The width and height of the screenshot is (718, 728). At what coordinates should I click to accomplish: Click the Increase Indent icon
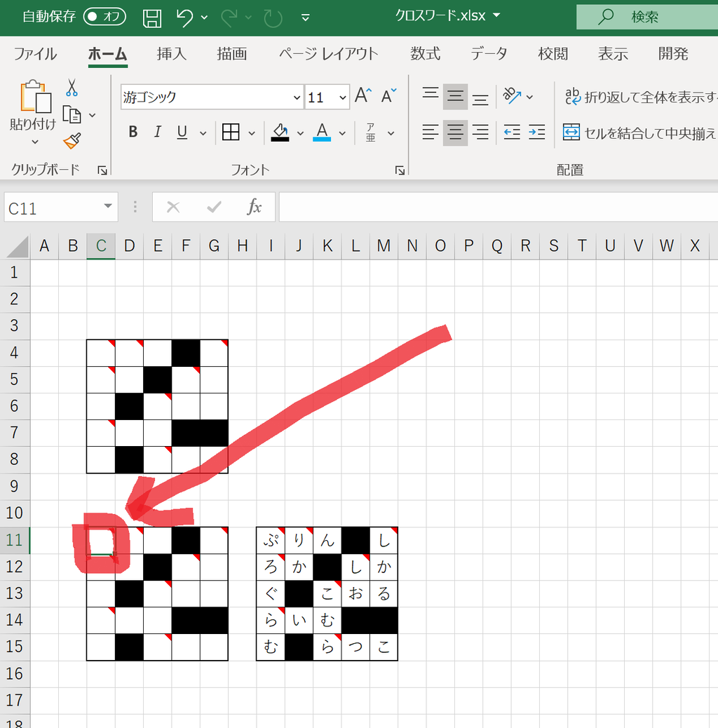coord(536,133)
